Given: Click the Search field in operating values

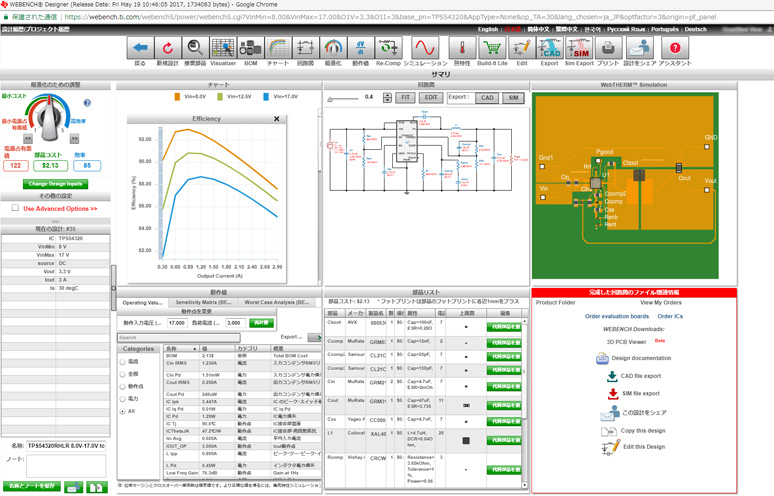Looking at the screenshot, I should pos(179,338).
